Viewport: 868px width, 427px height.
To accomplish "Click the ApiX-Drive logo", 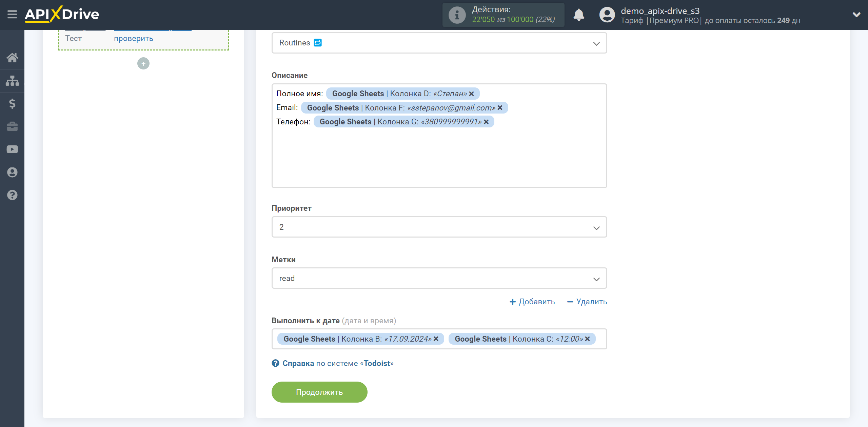I will (62, 14).
